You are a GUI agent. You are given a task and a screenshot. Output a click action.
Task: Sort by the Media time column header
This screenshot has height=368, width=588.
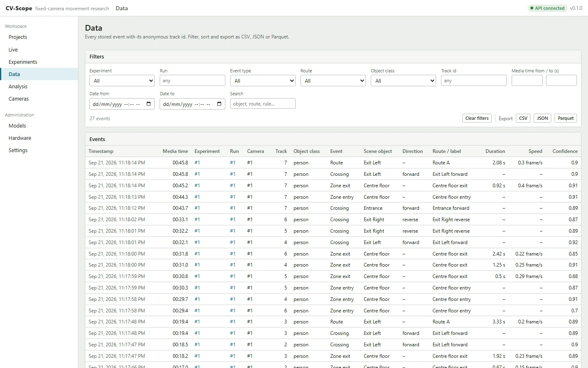[175, 151]
